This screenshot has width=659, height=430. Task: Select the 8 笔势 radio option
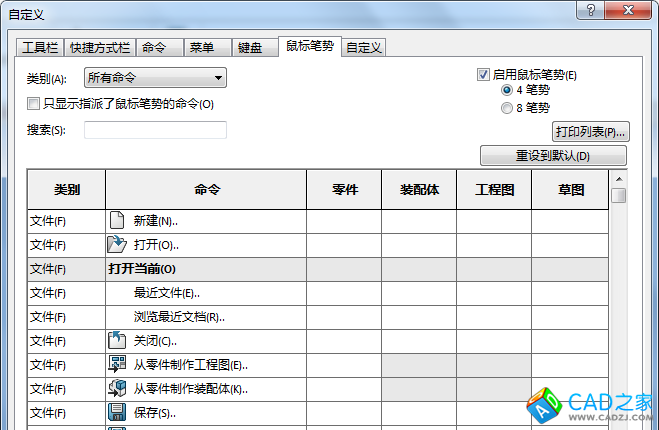[507, 107]
